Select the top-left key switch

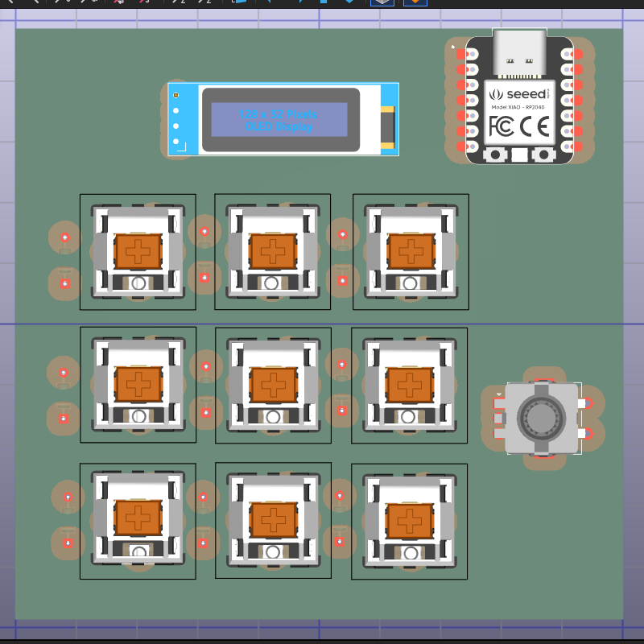coord(138,251)
